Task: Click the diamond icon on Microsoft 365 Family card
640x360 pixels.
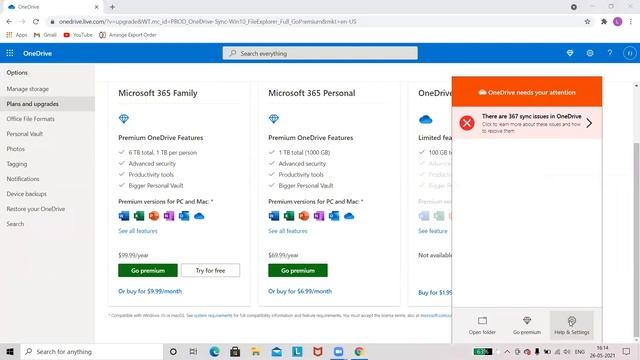Action: click(x=124, y=119)
